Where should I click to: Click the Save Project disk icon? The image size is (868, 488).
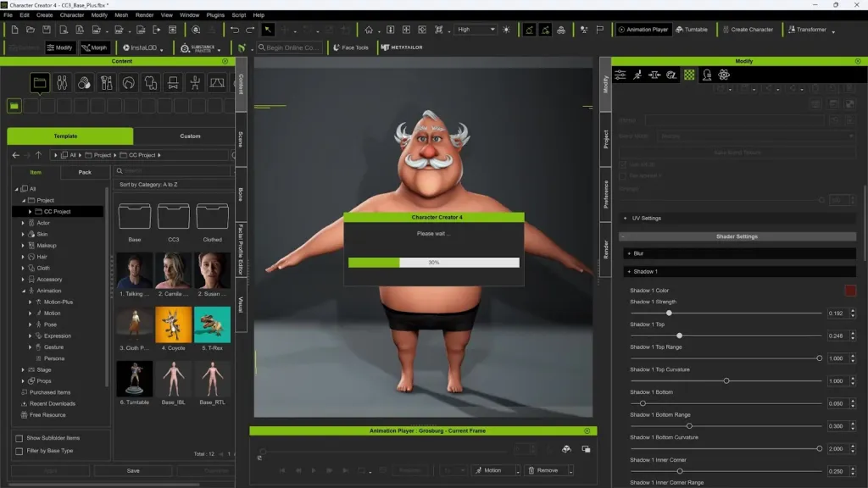point(47,30)
